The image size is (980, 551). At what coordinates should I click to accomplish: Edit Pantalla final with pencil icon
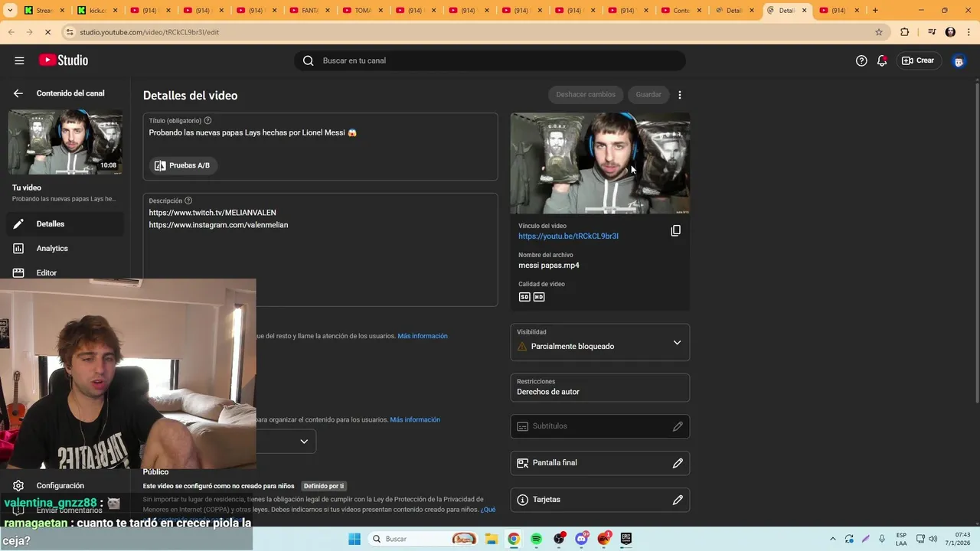tap(678, 463)
